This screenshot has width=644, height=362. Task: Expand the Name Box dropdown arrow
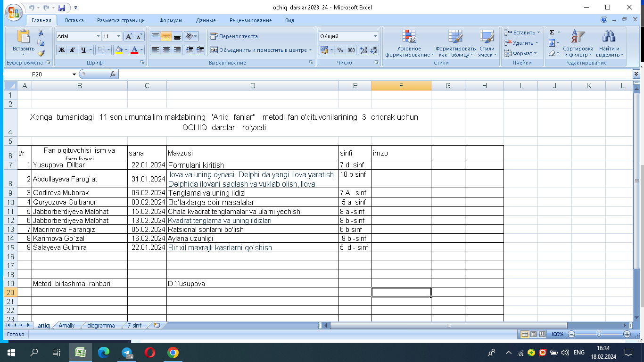pos(74,74)
